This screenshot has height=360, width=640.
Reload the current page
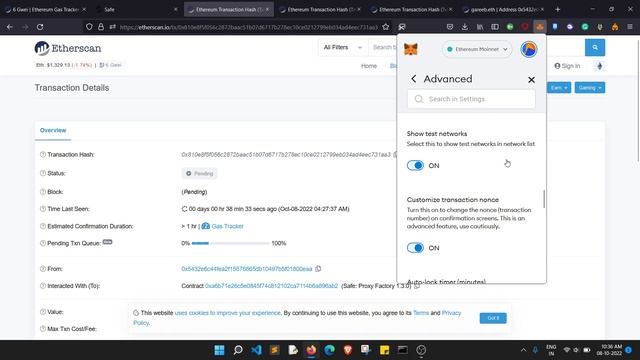pyautogui.click(x=40, y=27)
